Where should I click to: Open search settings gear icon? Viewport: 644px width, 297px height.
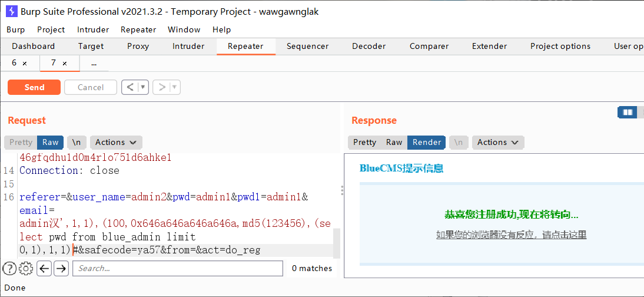(x=26, y=269)
